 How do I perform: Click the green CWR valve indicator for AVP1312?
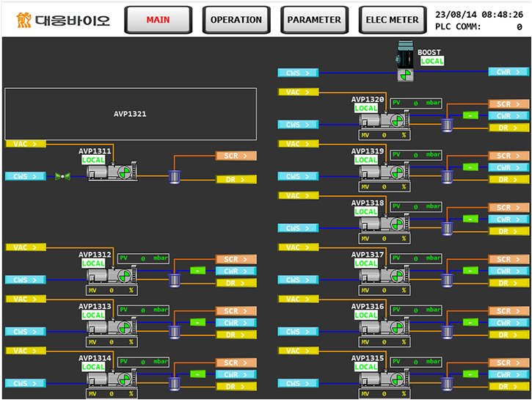[x=198, y=270]
